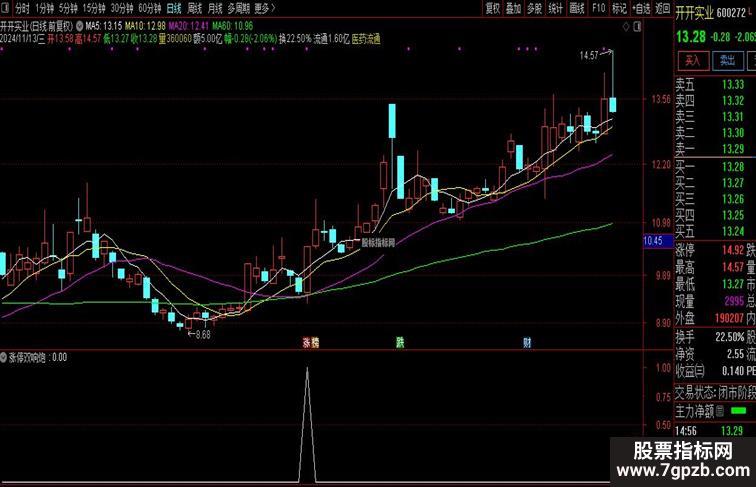Click the small icon next to 主力净额
756x487 pixels.
coord(719,411)
